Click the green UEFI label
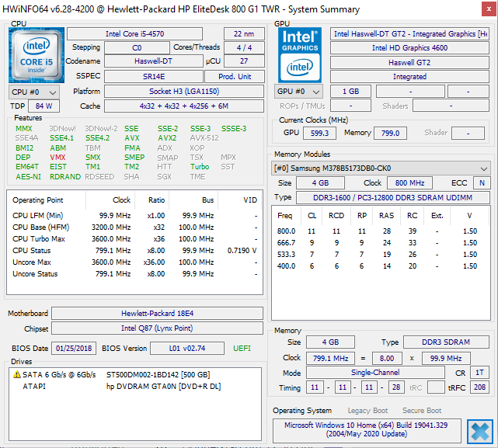The image size is (498, 448). pos(242,349)
